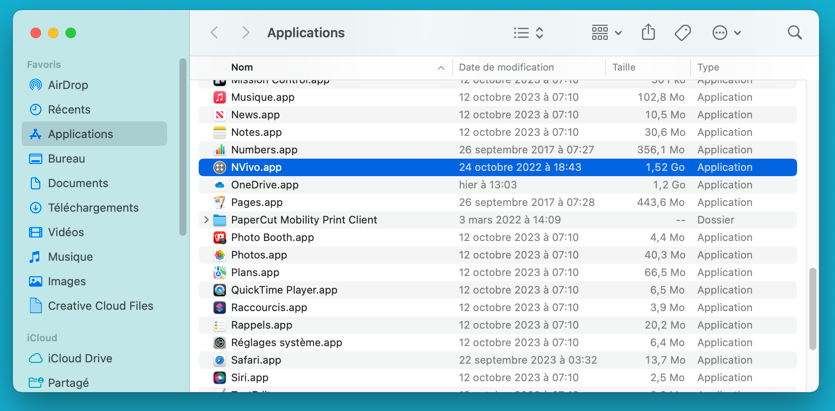Click the Tags toolbar icon

(683, 33)
